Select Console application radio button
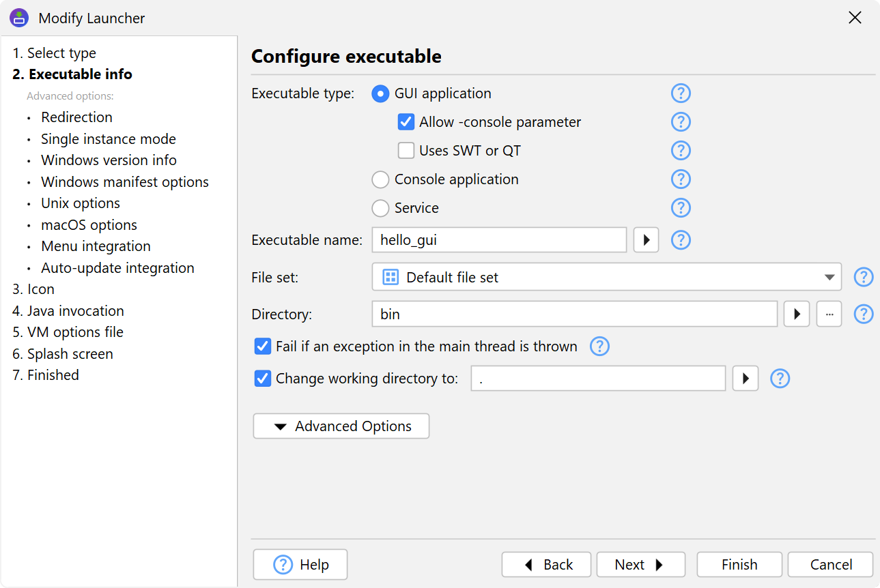 pos(380,179)
